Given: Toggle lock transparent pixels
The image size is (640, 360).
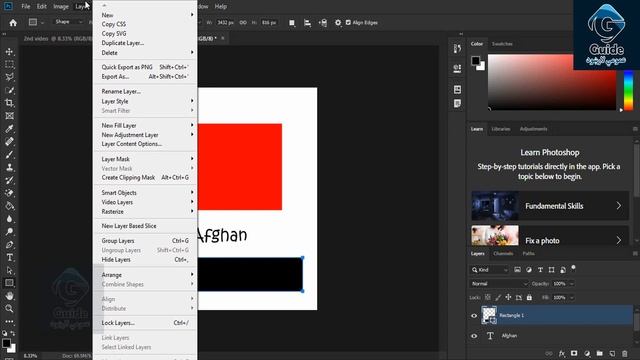Looking at the screenshot, I should (x=487, y=298).
